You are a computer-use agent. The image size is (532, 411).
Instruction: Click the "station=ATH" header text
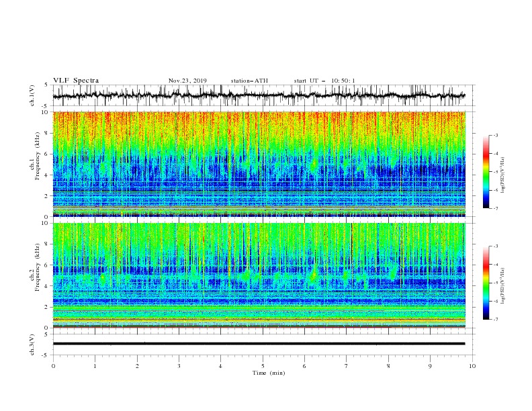point(249,81)
